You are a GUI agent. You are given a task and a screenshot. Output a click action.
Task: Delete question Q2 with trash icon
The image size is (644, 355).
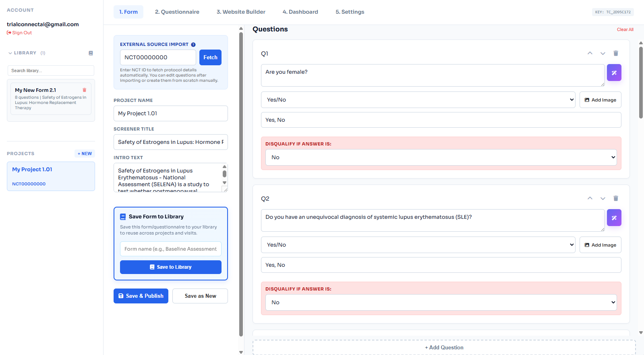615,198
